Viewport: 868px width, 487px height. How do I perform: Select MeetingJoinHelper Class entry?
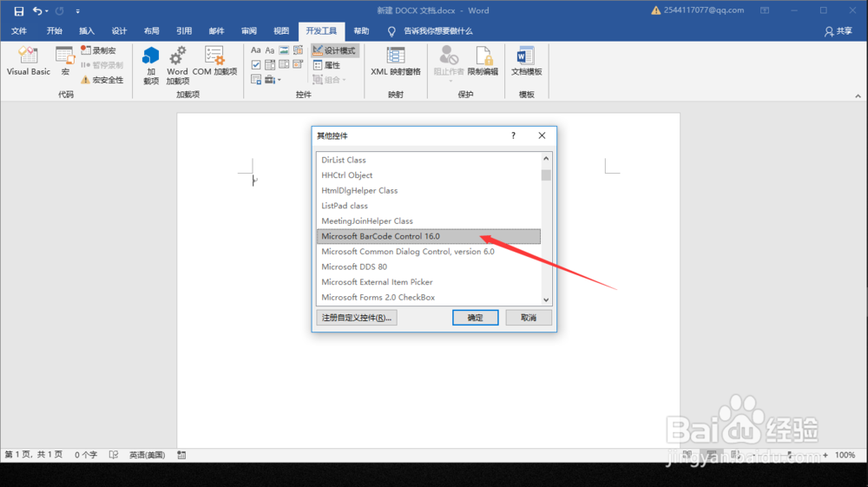(429, 220)
